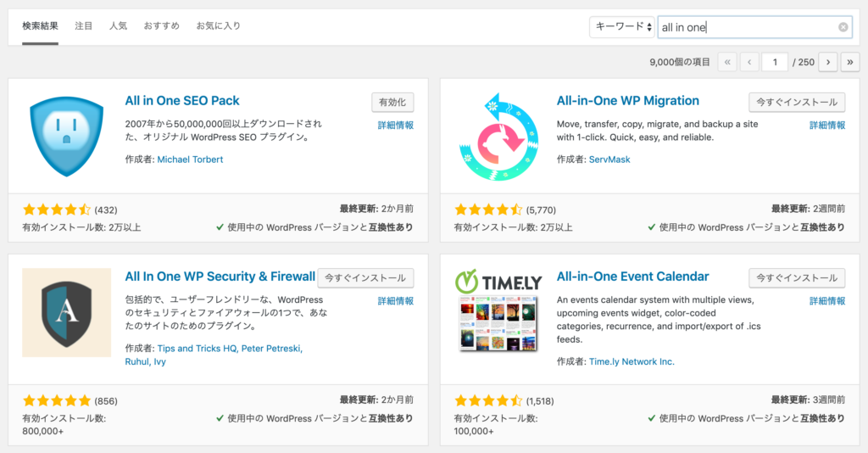Open the おすすめ tab
This screenshot has height=453, width=868.
tap(161, 26)
